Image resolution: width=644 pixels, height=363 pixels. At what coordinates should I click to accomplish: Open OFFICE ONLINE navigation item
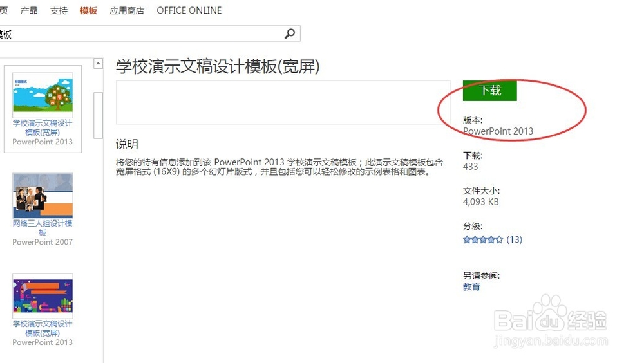189,10
